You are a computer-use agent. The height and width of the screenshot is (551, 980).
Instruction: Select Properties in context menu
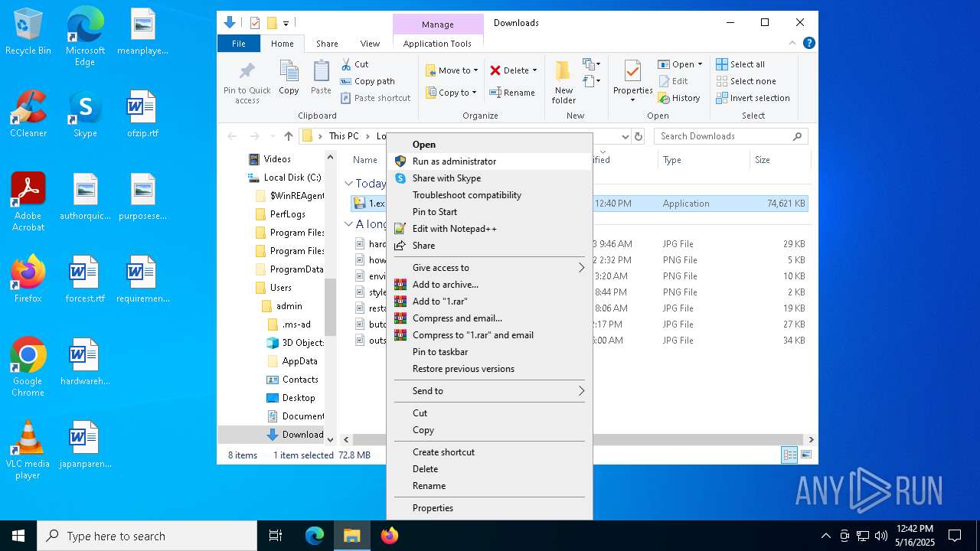(489, 508)
